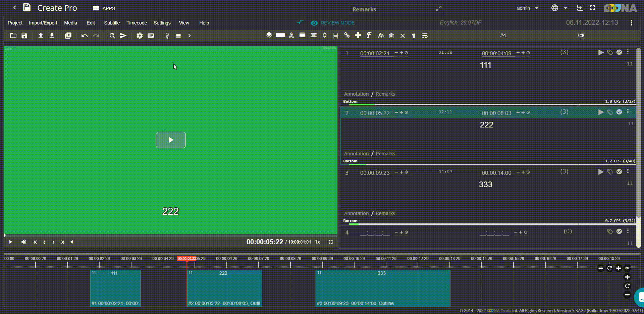This screenshot has height=314, width=644.
Task: Click the link subtitles chain icon
Action: 347,35
